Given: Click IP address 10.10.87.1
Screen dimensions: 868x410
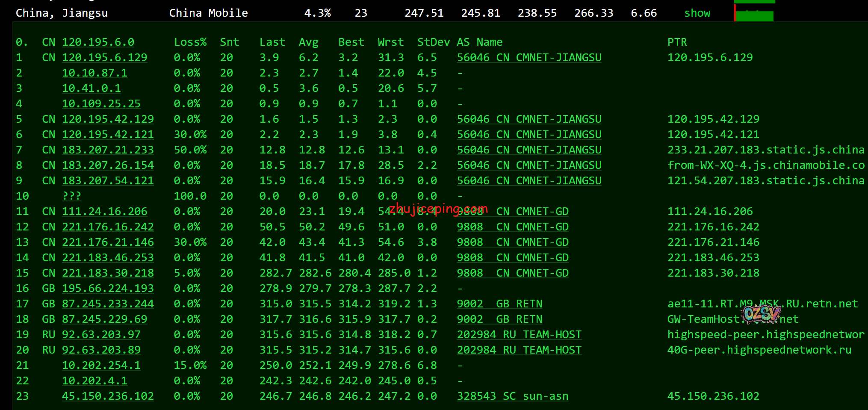Looking at the screenshot, I should (x=94, y=73).
